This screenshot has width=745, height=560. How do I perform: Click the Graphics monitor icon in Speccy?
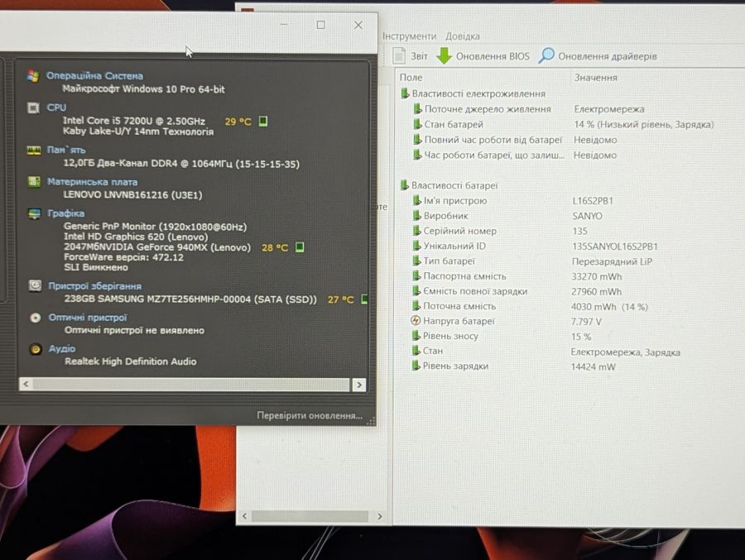[x=34, y=213]
